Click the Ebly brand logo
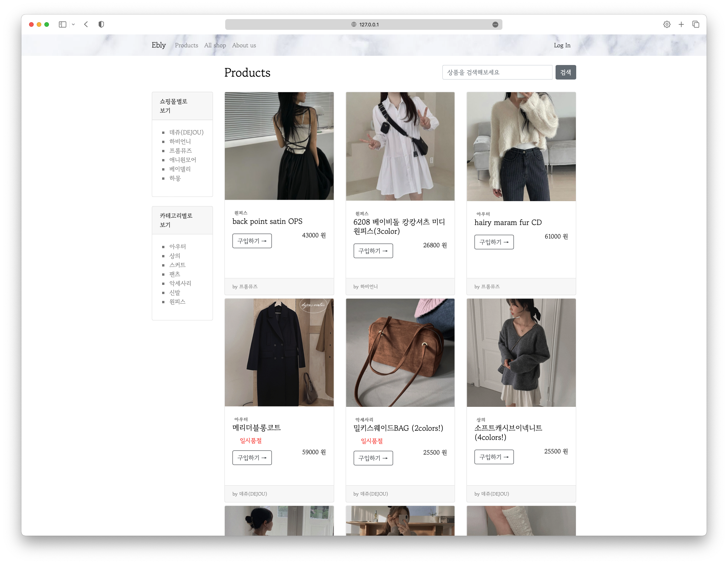The height and width of the screenshot is (564, 728). 159,45
